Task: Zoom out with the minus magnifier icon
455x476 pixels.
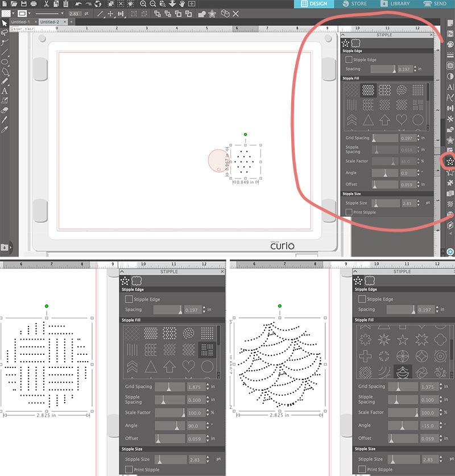Action: 153,3
